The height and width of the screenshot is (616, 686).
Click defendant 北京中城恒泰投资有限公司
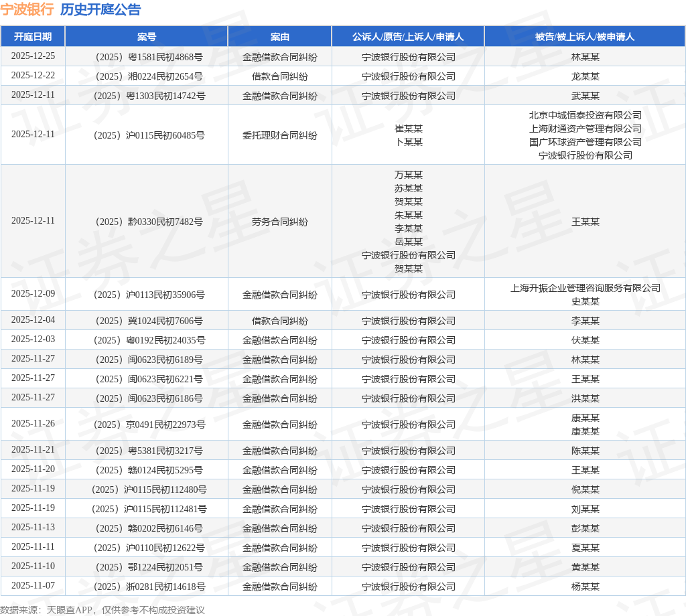(586, 115)
